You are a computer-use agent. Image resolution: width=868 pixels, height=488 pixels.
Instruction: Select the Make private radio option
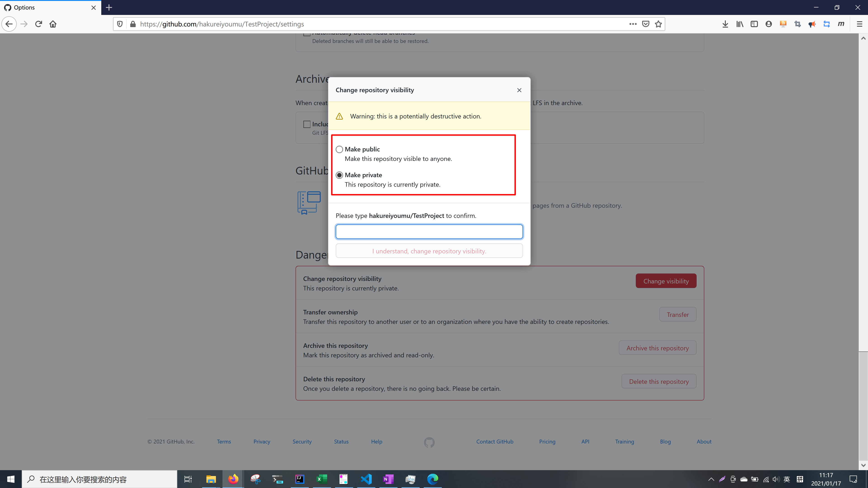click(339, 175)
